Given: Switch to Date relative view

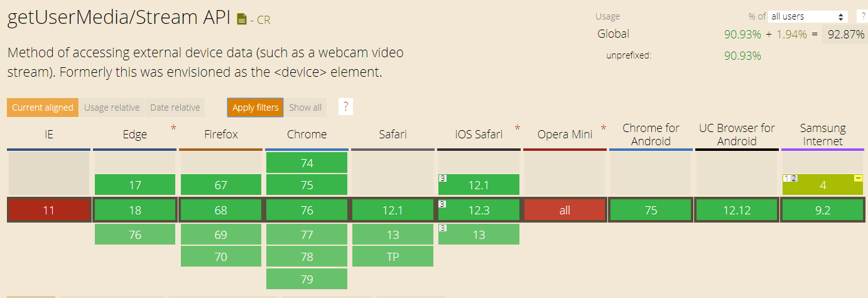Looking at the screenshot, I should tap(175, 108).
